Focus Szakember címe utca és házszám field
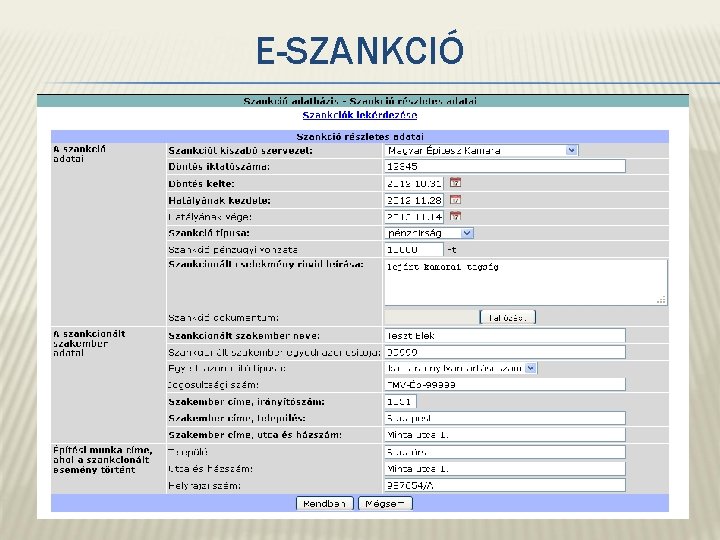The width and height of the screenshot is (720, 540). click(505, 434)
